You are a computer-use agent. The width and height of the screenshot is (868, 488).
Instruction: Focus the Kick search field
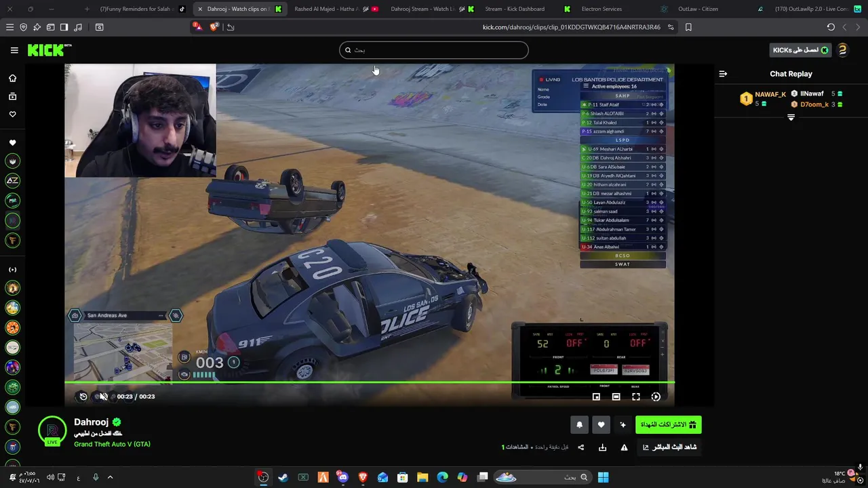(433, 50)
